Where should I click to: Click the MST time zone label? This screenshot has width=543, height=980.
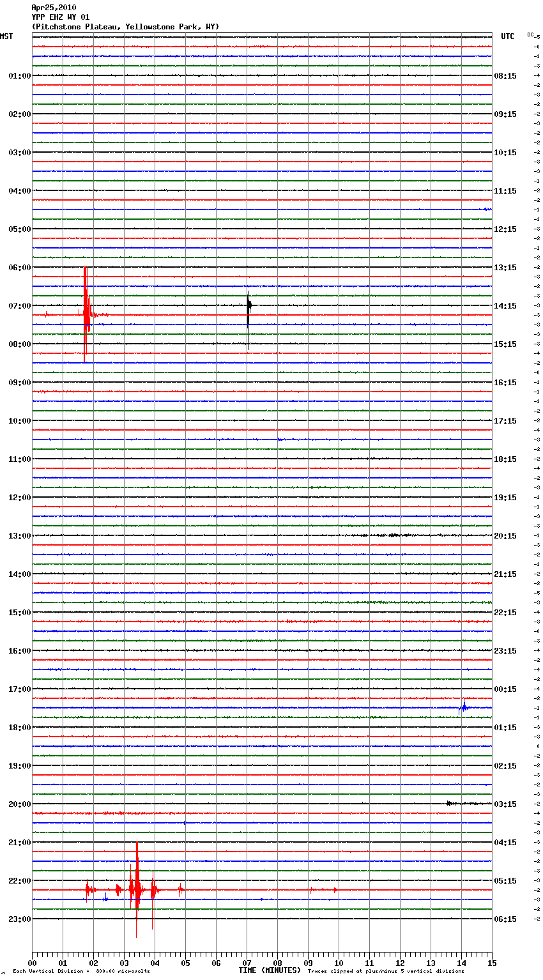coord(6,36)
